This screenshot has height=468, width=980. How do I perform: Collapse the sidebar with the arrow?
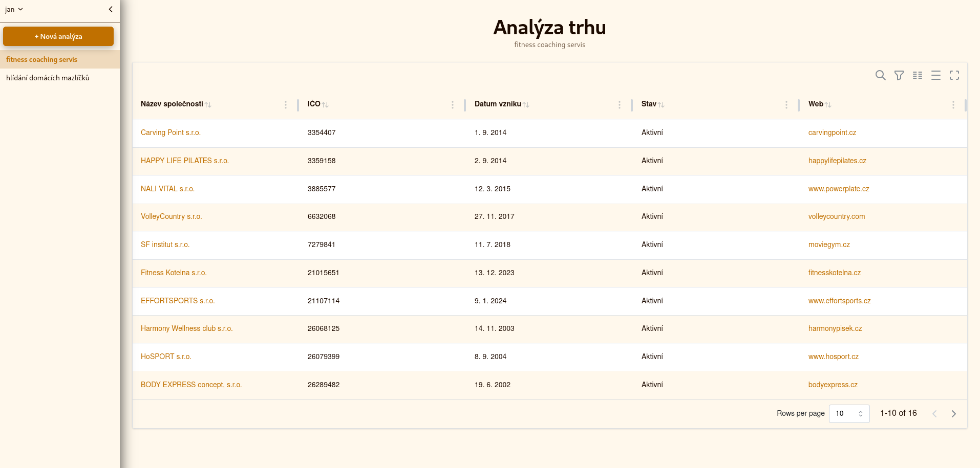pyautogui.click(x=111, y=9)
